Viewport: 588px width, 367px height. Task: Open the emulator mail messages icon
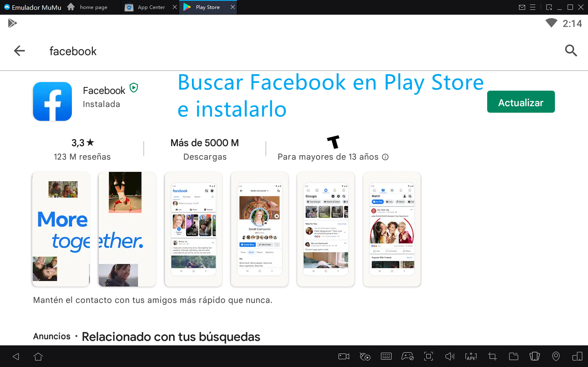coord(522,7)
